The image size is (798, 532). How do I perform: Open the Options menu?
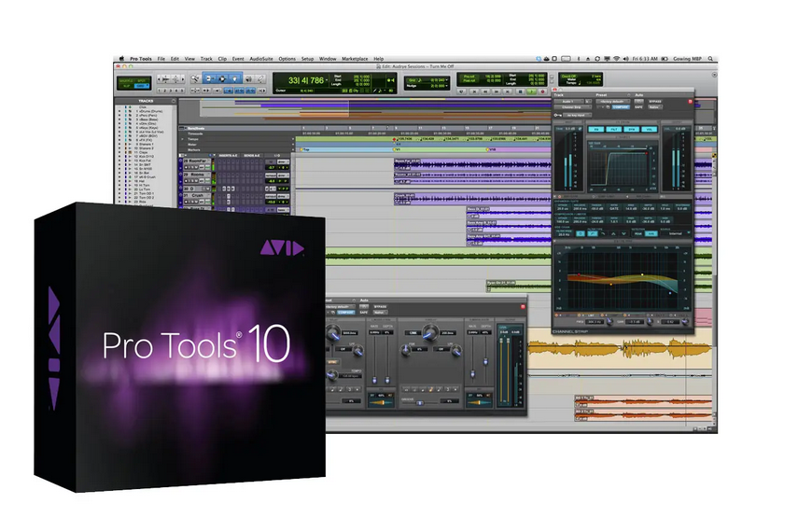coord(287,59)
